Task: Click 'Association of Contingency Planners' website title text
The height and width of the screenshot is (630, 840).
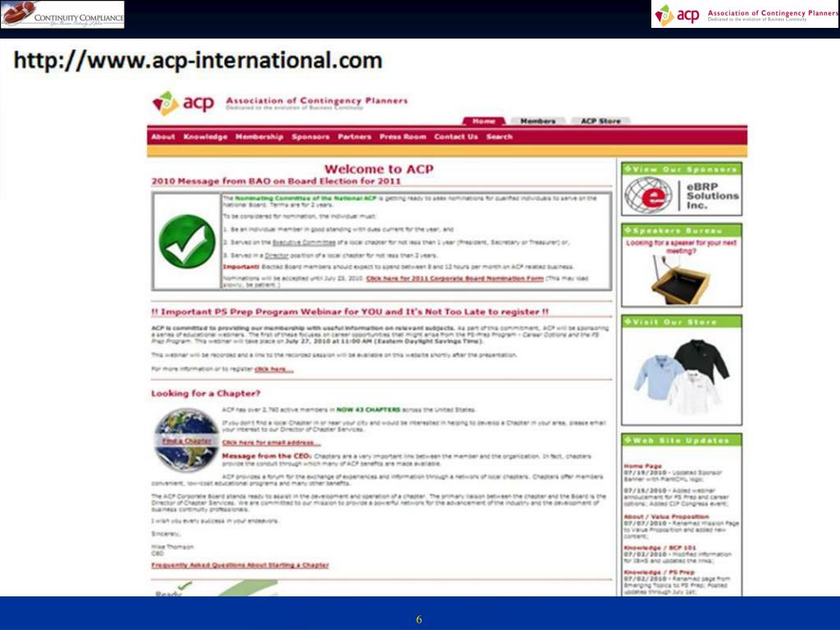Action: (x=317, y=101)
